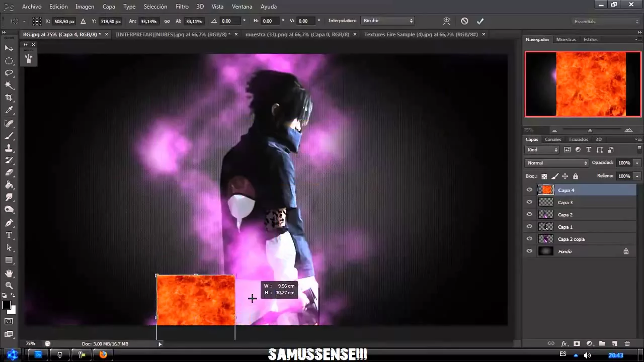Image resolution: width=644 pixels, height=362 pixels.
Task: Select the History Brush tool
Action: 9,160
